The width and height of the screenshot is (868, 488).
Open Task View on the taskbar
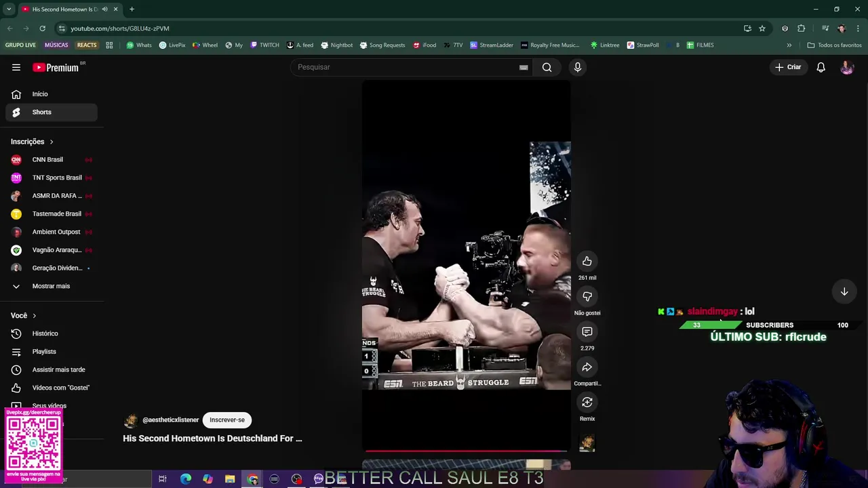tap(163, 479)
